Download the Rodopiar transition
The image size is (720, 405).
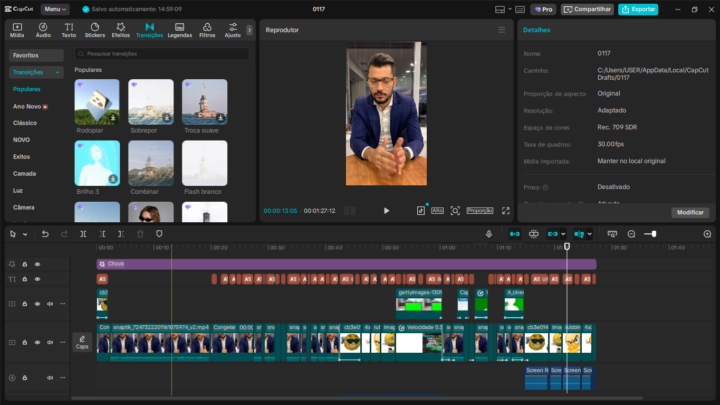click(x=113, y=118)
